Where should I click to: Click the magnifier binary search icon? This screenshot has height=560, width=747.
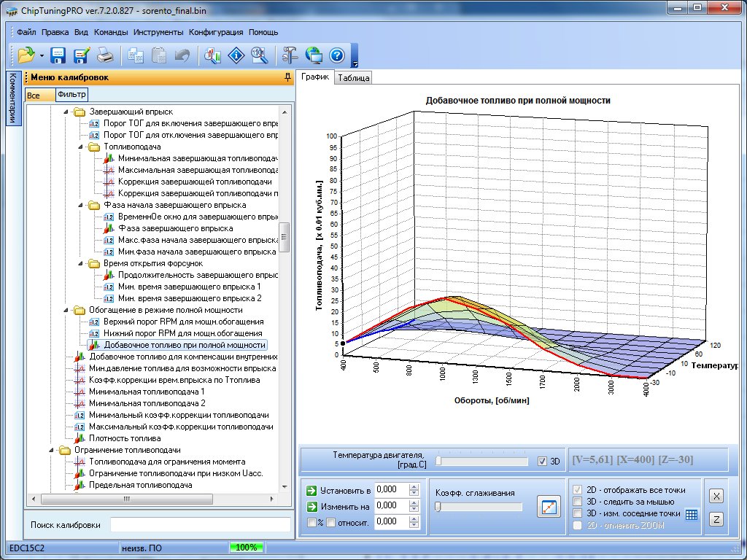tap(259, 55)
